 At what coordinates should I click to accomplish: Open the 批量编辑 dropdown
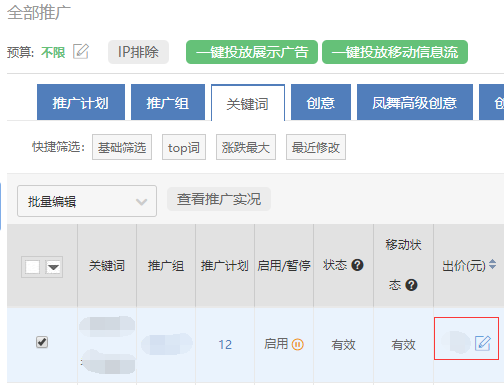pyautogui.click(x=87, y=201)
